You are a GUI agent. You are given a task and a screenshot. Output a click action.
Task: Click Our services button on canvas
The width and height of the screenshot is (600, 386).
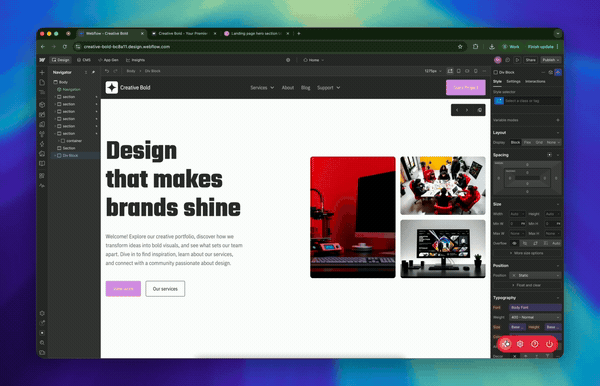click(x=165, y=289)
